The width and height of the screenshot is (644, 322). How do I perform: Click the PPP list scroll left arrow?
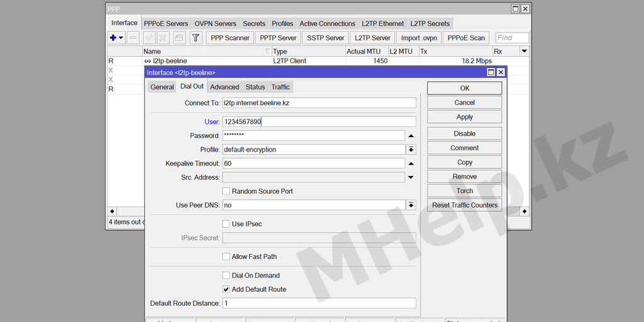point(112,211)
